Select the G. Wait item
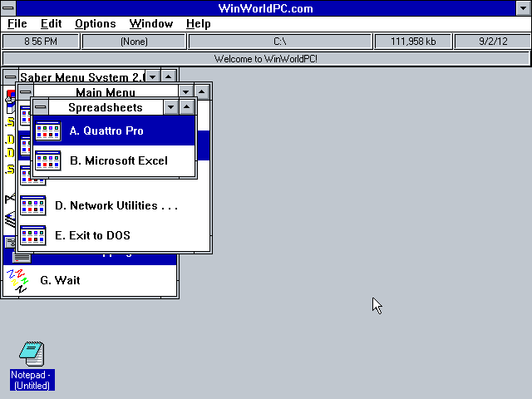Screen dimensions: 532x399 pyautogui.click(x=90, y=280)
